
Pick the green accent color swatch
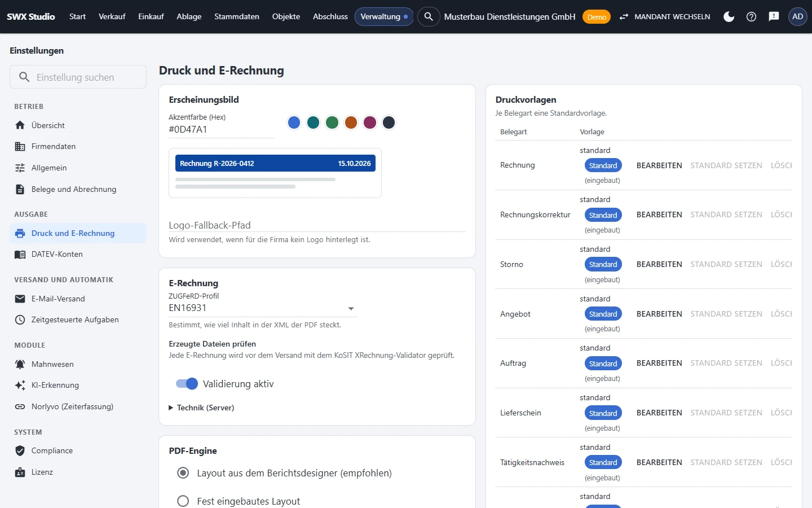(x=332, y=122)
